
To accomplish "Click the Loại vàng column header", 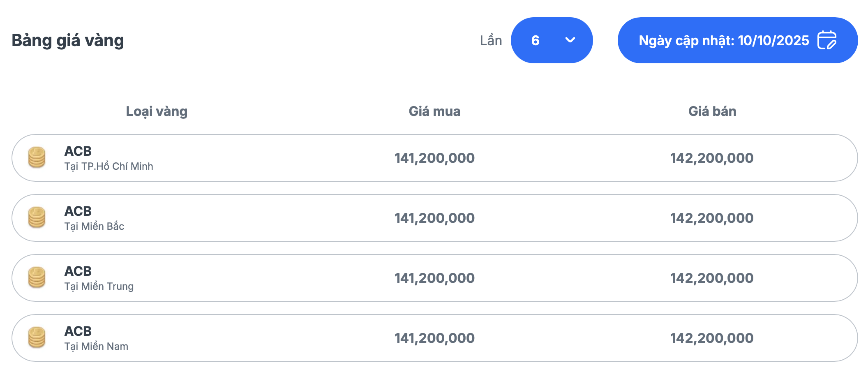I will (x=157, y=111).
